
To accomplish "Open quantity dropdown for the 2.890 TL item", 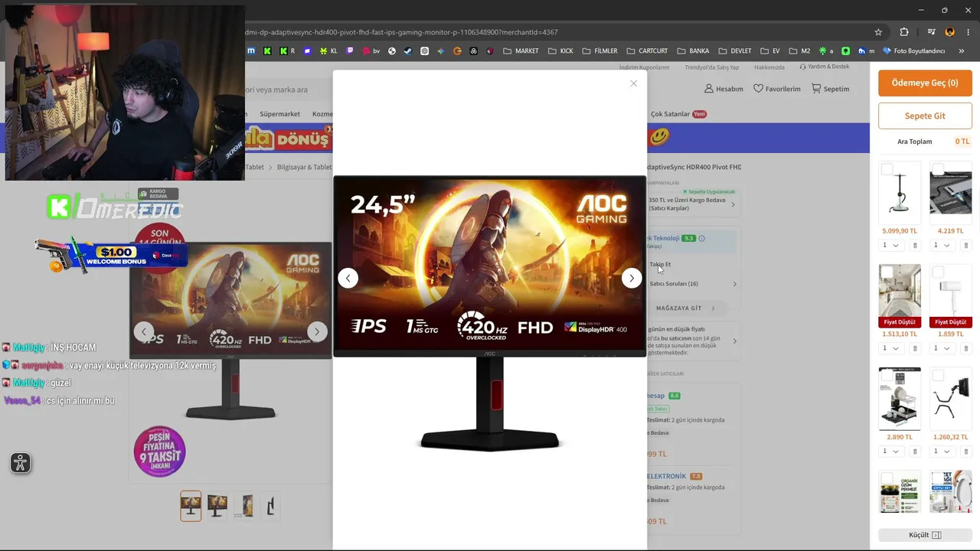I will pos(890,451).
